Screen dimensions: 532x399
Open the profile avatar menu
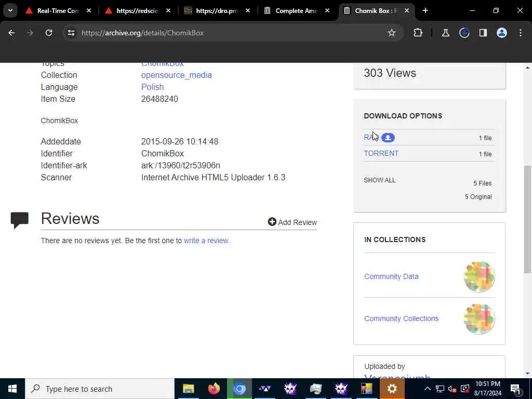(x=502, y=33)
